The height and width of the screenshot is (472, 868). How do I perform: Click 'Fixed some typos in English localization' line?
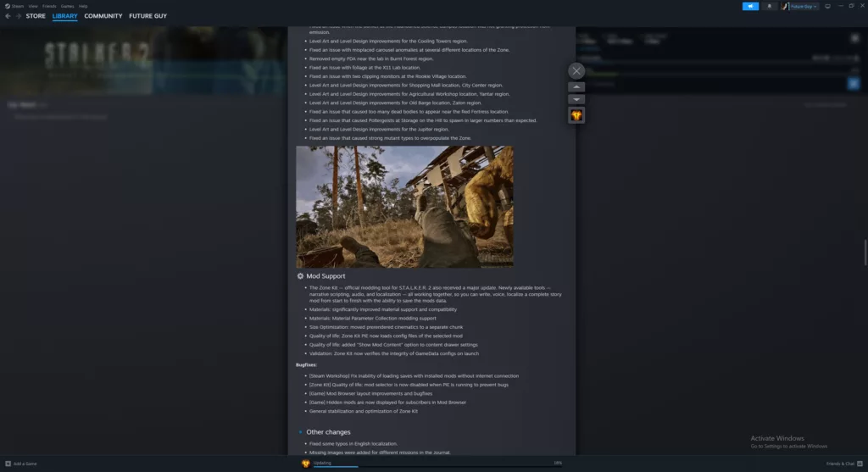click(353, 444)
